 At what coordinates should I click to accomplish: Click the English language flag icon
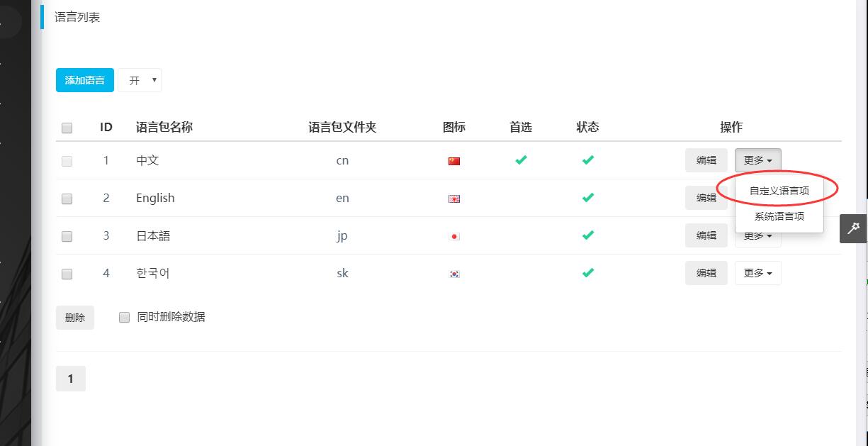point(454,199)
